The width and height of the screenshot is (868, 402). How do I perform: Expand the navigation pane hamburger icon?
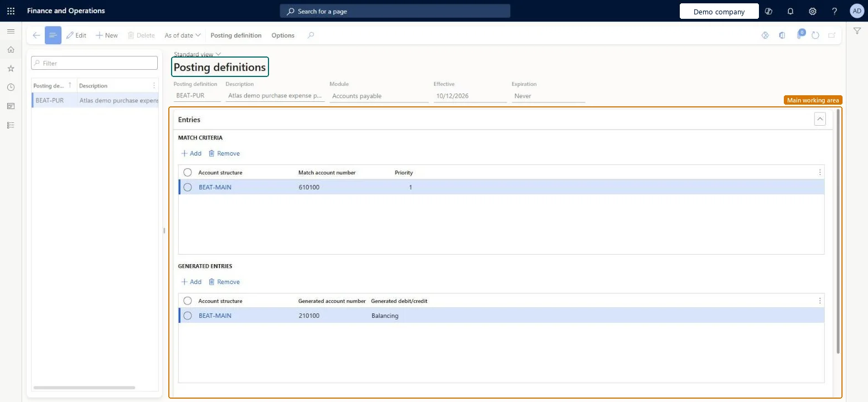(11, 32)
